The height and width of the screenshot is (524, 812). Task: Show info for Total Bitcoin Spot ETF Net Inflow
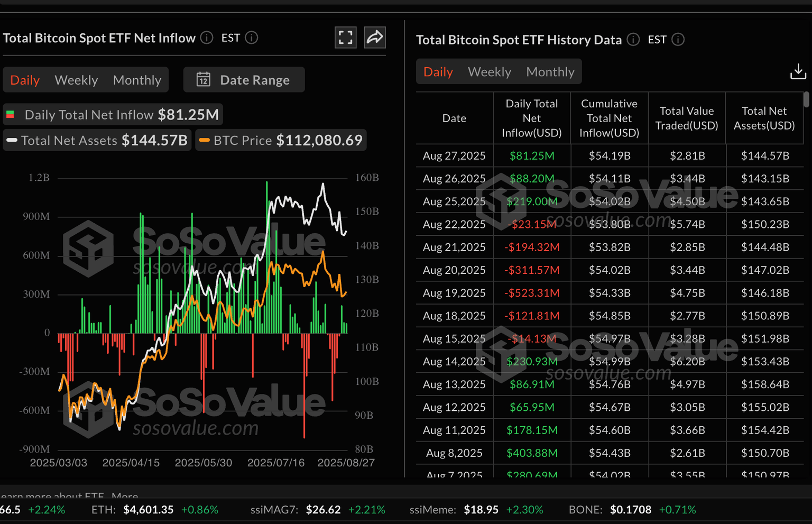click(x=207, y=38)
